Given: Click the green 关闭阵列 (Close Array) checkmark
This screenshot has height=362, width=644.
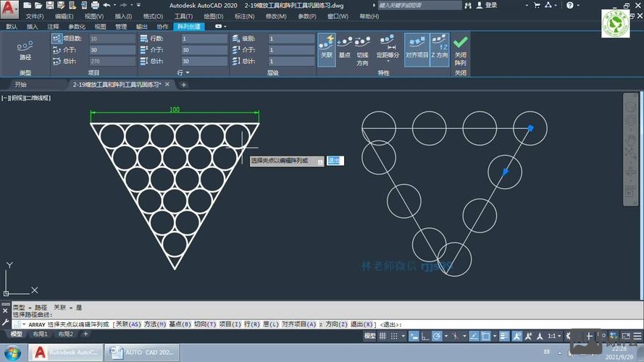Looking at the screenshot, I should pos(460,49).
